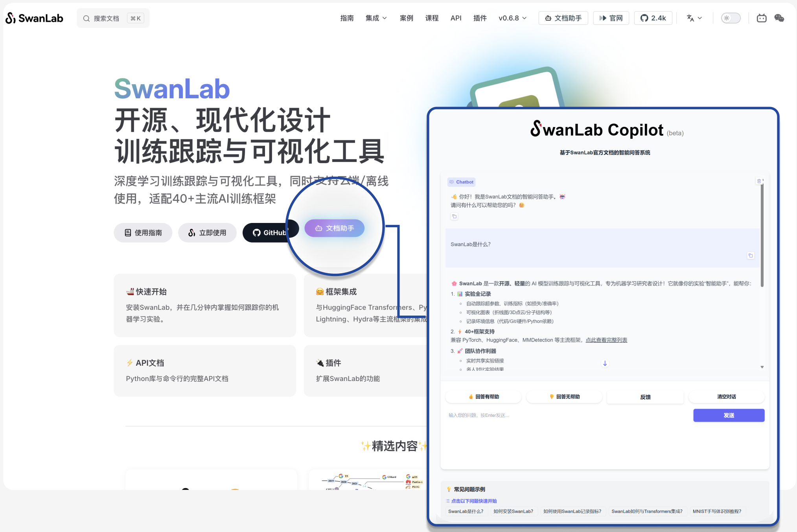Copy the greeting message via its copy icon

[454, 216]
